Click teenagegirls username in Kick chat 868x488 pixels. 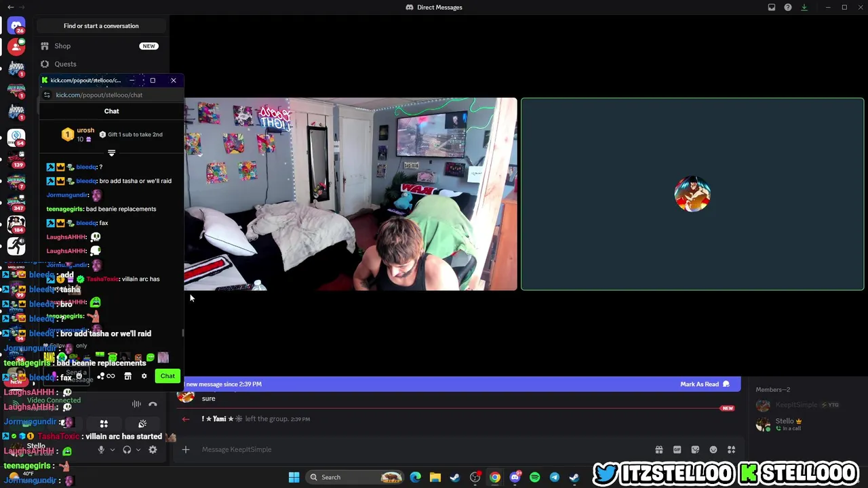tap(64, 209)
